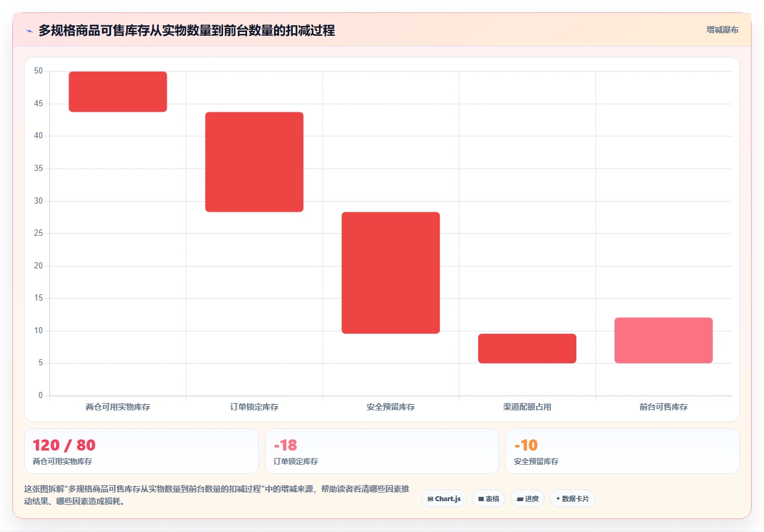
Task: Click the 渠道配额占用 waterfall bar
Action: 527,349
